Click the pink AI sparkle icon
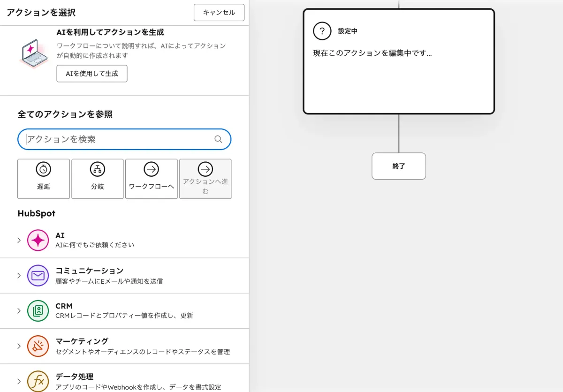 pyautogui.click(x=38, y=239)
